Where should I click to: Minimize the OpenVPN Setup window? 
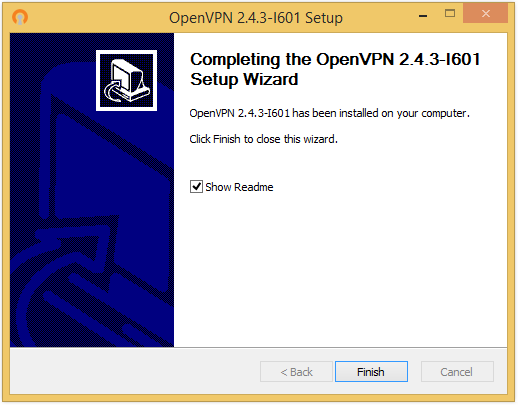pos(423,15)
